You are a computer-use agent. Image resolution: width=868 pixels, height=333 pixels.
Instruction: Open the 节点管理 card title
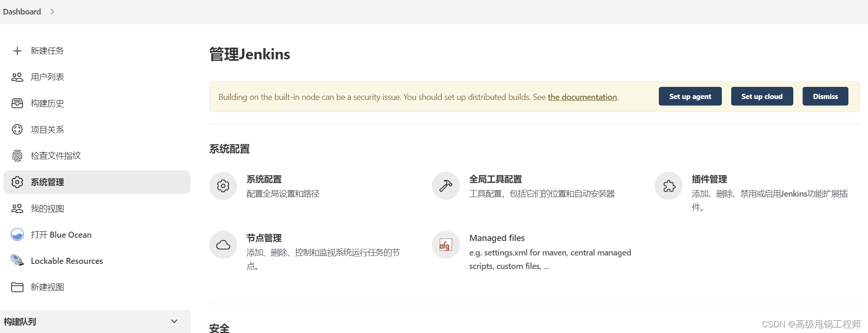point(264,238)
